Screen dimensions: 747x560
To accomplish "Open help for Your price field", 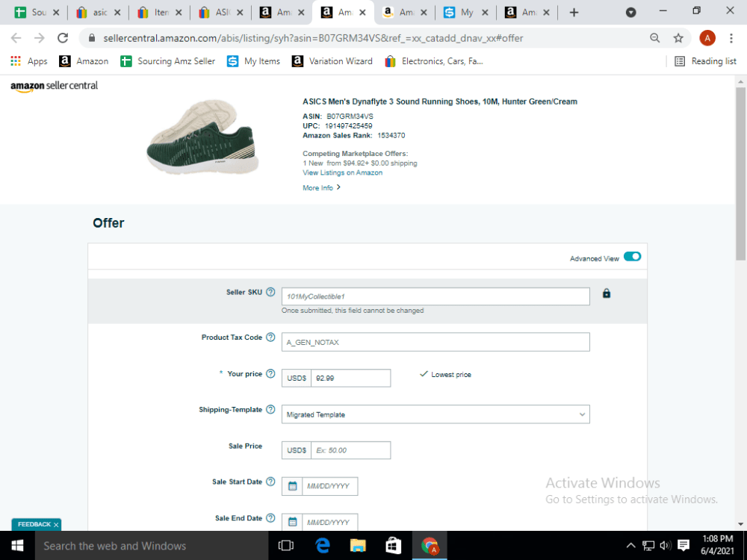I will 270,374.
